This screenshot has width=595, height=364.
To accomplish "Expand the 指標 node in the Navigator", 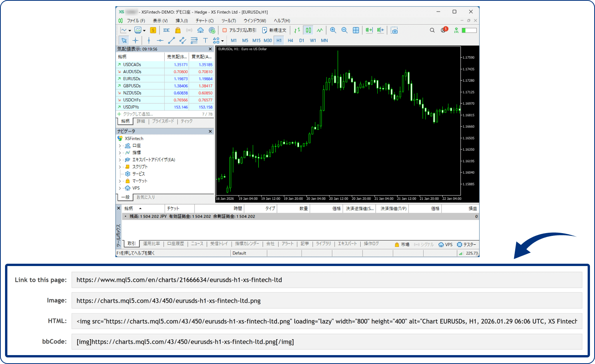I will point(120,153).
